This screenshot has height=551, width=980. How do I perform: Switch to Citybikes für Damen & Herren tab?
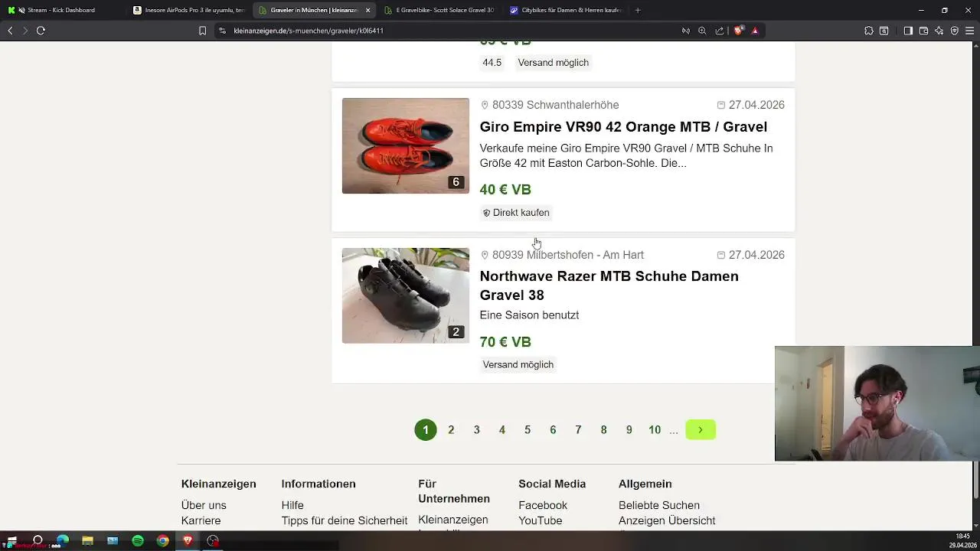click(565, 10)
